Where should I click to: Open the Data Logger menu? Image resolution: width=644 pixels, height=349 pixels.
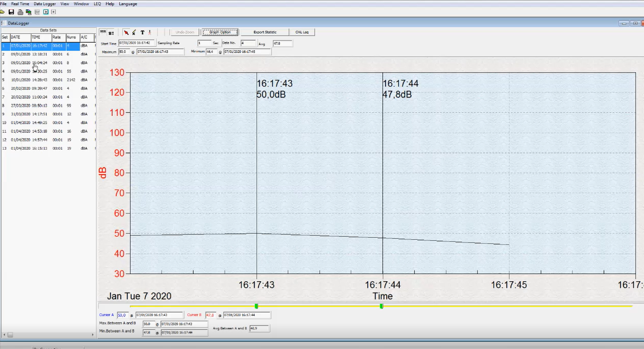(x=45, y=4)
